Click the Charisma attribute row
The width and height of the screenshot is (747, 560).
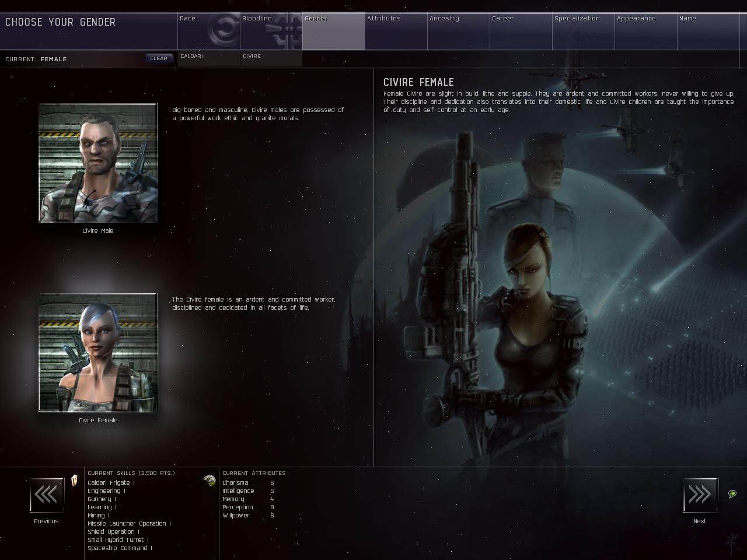pos(248,482)
